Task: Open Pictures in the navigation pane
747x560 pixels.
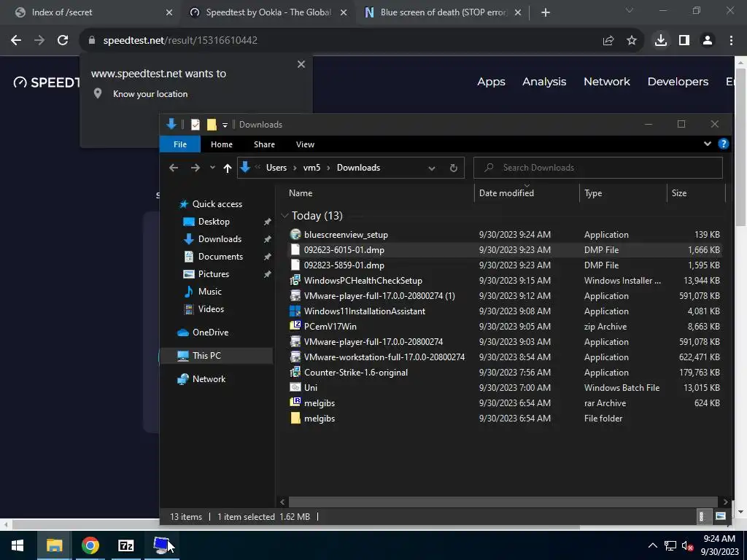Action: [213, 274]
